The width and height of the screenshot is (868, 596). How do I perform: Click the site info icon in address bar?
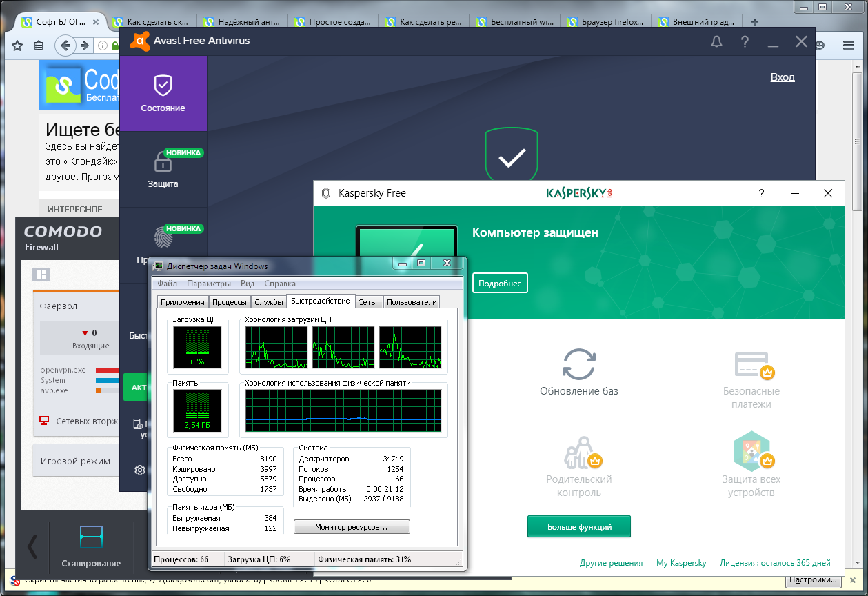pyautogui.click(x=102, y=46)
